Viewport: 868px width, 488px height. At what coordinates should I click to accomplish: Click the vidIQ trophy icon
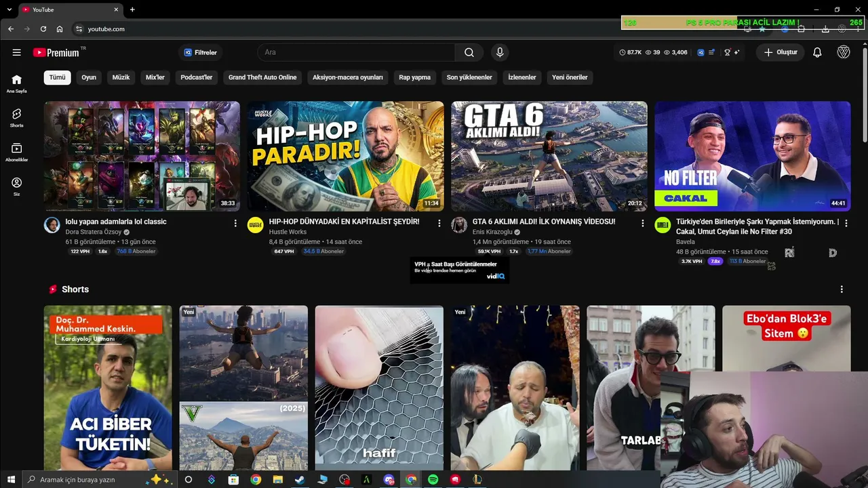(727, 52)
